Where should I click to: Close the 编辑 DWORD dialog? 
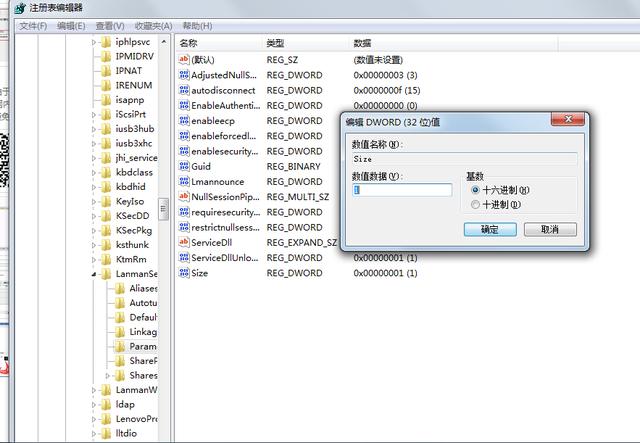[568, 119]
